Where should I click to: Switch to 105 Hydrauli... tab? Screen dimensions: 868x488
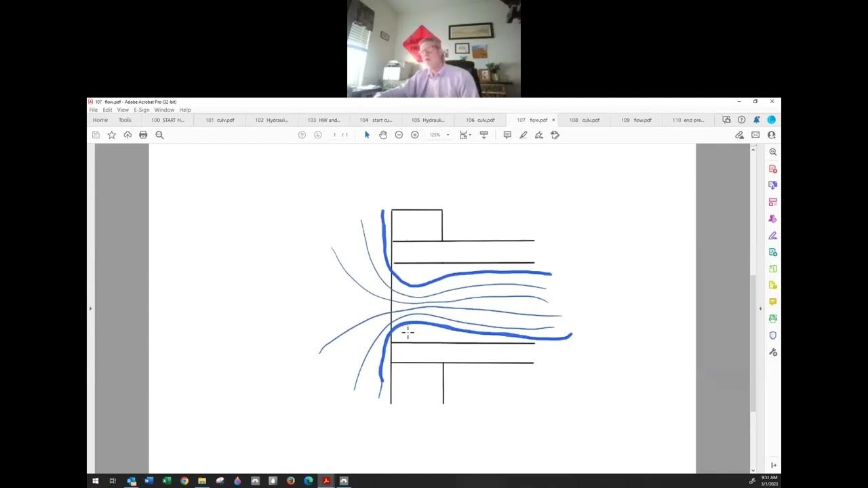point(427,120)
